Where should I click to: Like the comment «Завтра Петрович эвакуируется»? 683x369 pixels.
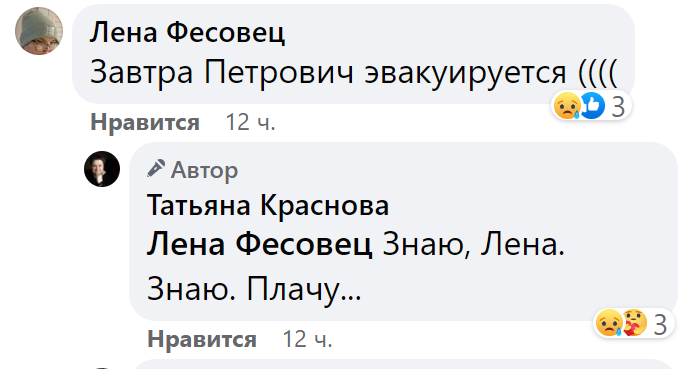145,122
